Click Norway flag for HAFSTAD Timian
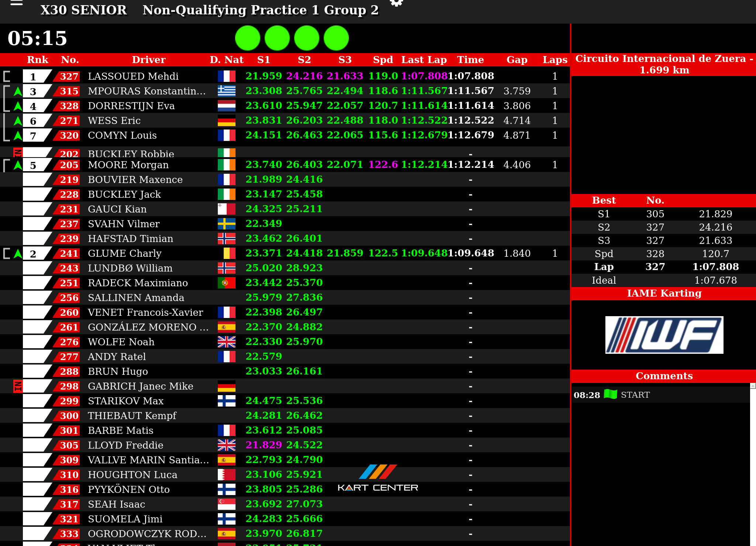 [227, 239]
